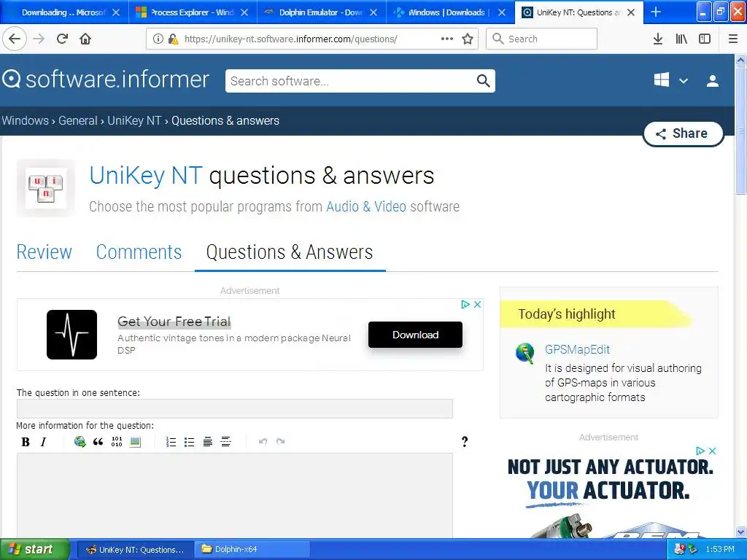The width and height of the screenshot is (747, 560).
Task: Open the UniKey NT breadcrumb link
Action: click(134, 120)
